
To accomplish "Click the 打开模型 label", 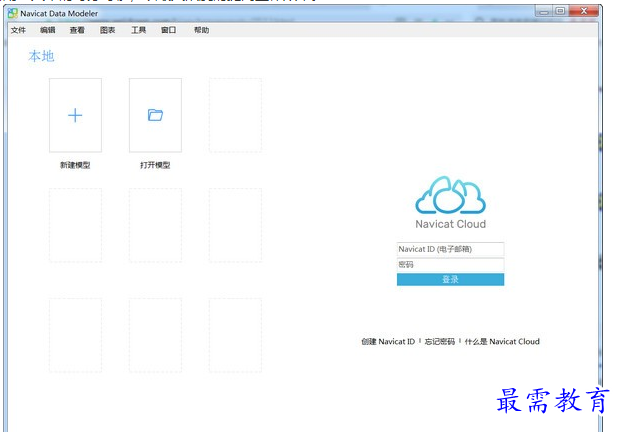I will [x=155, y=165].
